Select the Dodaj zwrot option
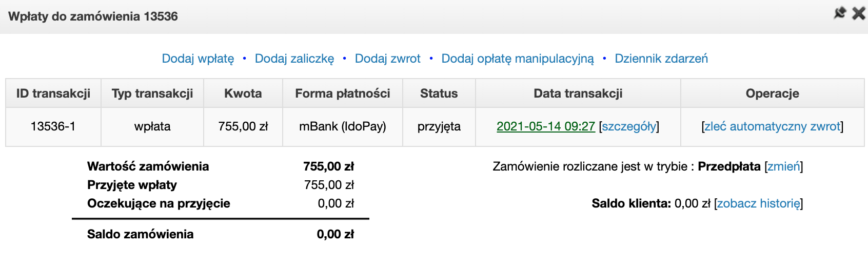Viewport: 868px width, 263px height. (388, 59)
